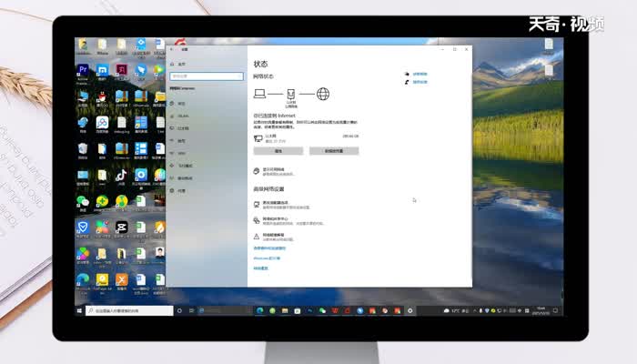
Task: Click the globe icon in network diagram
Action: 322,94
